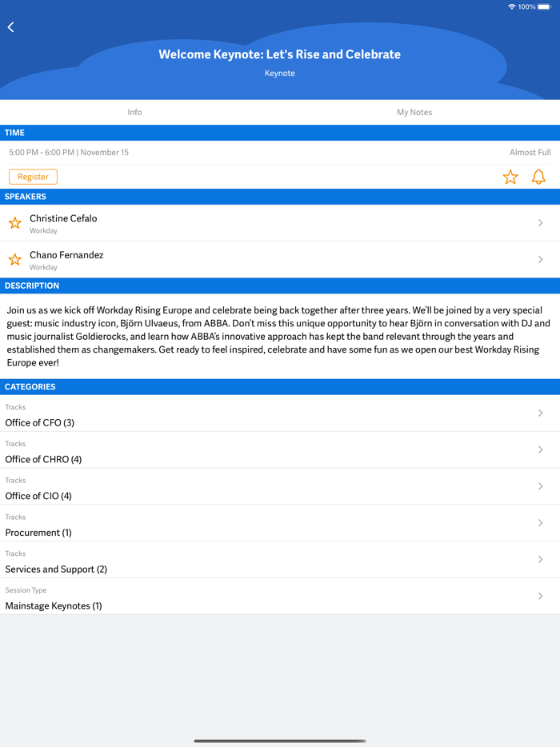Click the session description paragraph
560x747 pixels.
pyautogui.click(x=280, y=337)
